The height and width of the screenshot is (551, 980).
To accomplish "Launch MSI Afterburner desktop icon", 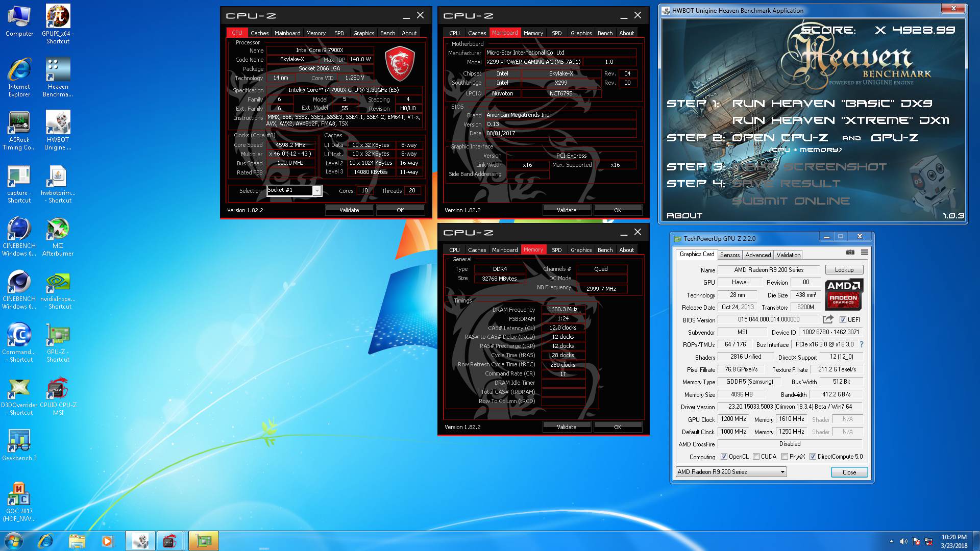I will (58, 236).
